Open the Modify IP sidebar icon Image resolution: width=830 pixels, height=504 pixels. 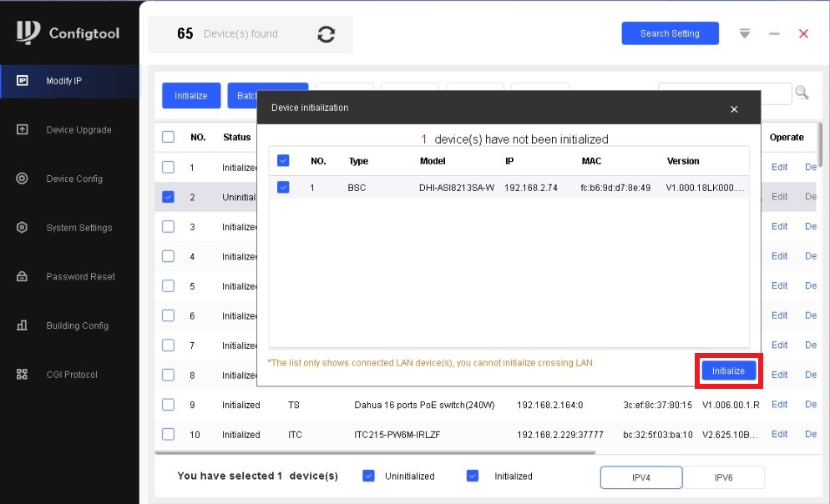pyautogui.click(x=23, y=81)
